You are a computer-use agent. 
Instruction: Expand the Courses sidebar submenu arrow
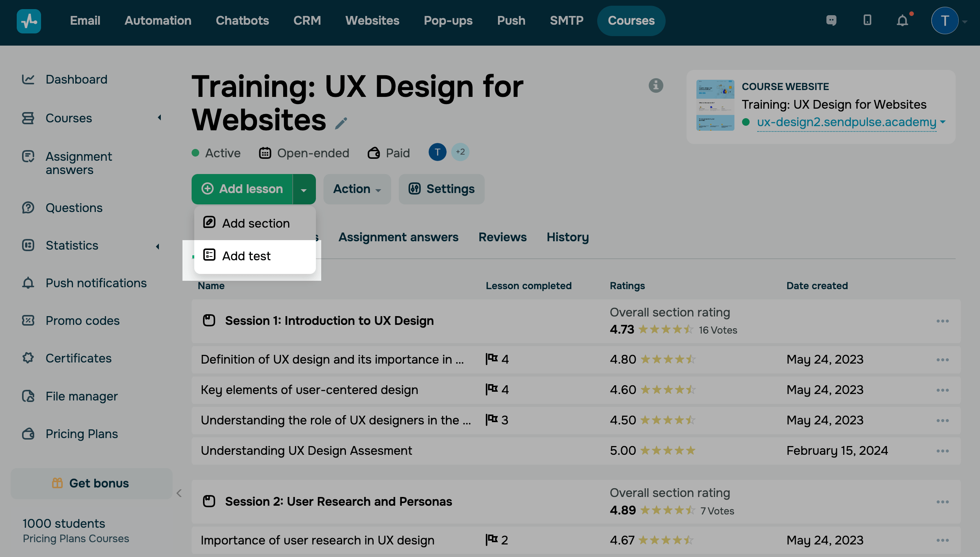coord(159,118)
